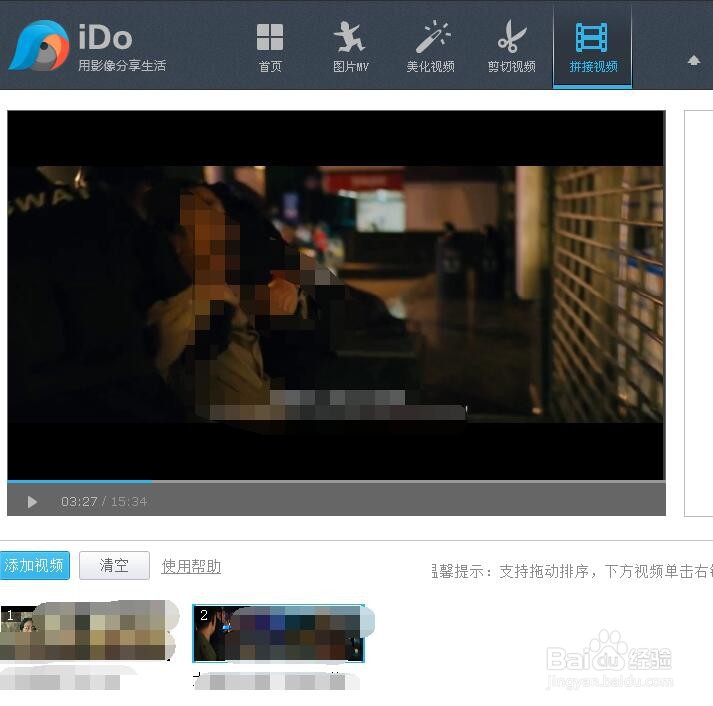Open the 剪切视频 scissors tool
The width and height of the screenshot is (713, 706).
pyautogui.click(x=512, y=48)
